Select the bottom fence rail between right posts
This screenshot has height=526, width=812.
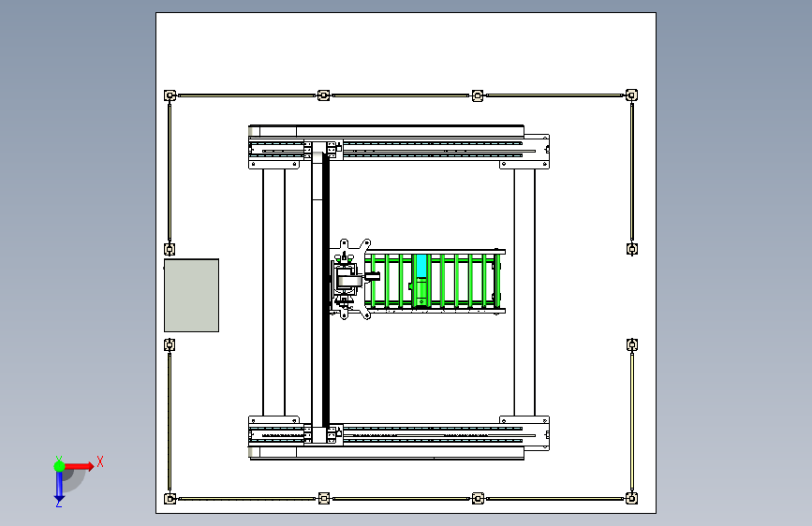click(554, 499)
